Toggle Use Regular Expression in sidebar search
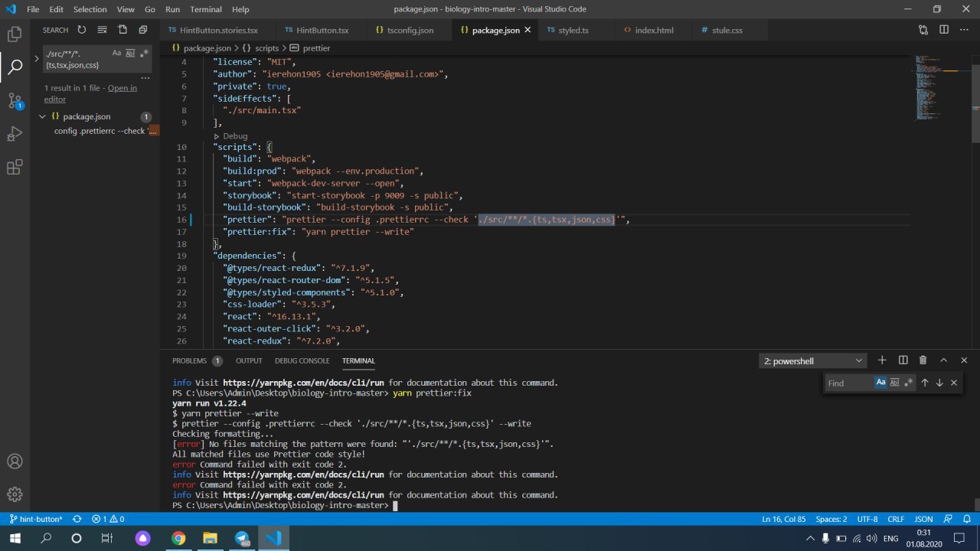Viewport: 980px width, 551px height. (144, 54)
